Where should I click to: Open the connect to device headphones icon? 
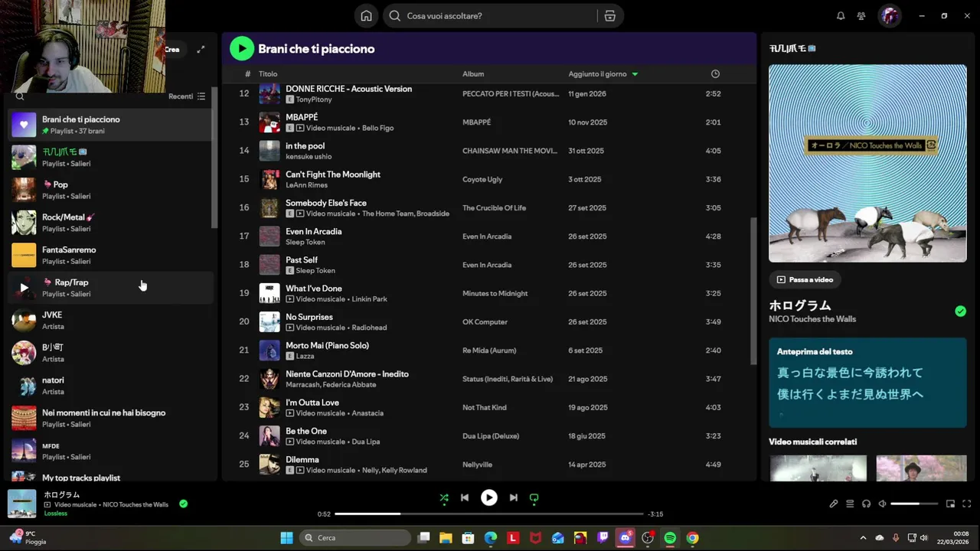(866, 504)
